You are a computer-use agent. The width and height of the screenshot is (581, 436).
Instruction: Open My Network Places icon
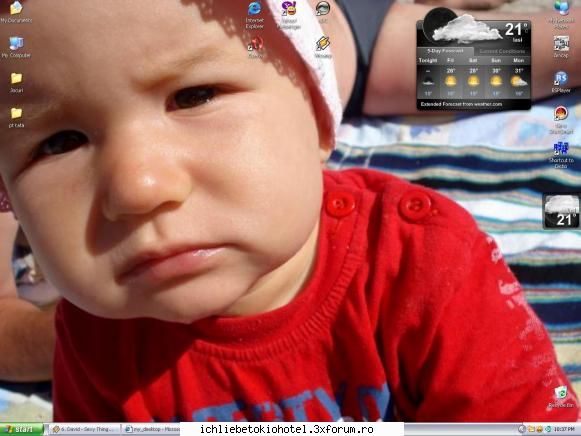561,15
